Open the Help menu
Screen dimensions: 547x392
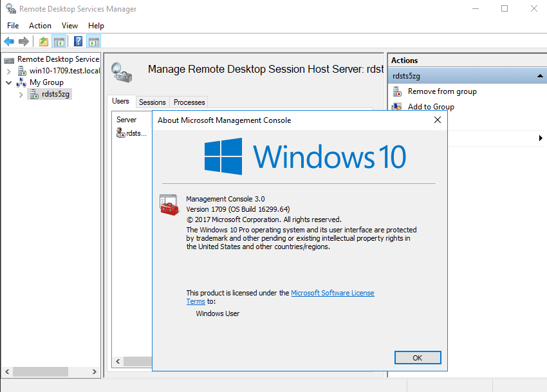point(96,26)
